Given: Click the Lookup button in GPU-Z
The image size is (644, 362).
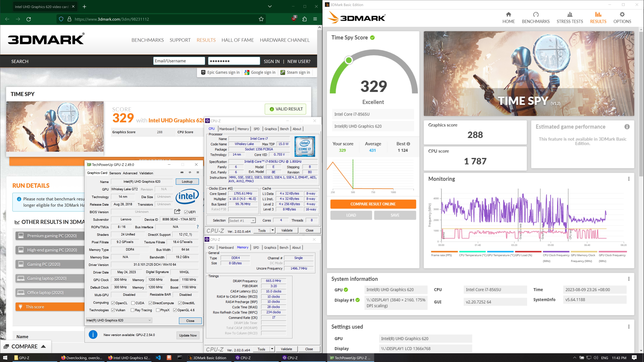Looking at the screenshot, I should pos(187,181).
